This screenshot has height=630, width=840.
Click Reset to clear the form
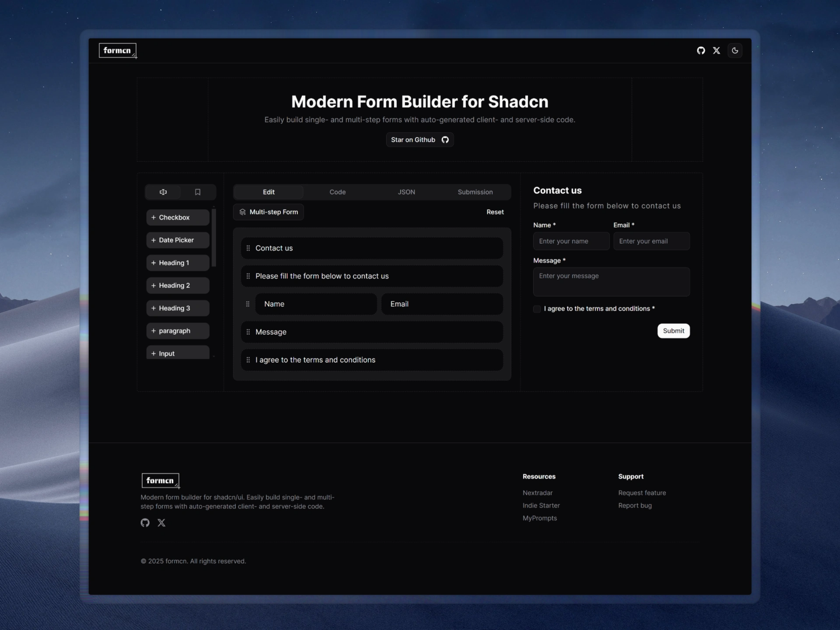tap(495, 212)
